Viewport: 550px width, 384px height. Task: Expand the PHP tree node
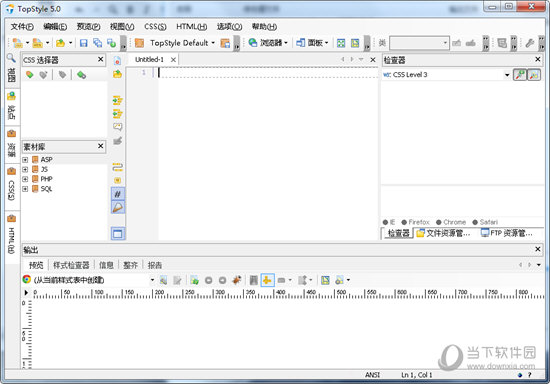pos(25,179)
